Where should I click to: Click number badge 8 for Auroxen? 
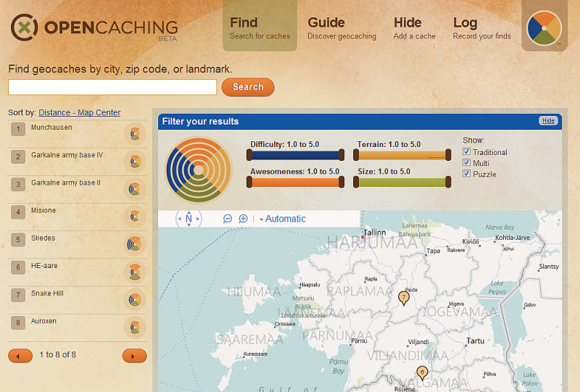coord(17,323)
